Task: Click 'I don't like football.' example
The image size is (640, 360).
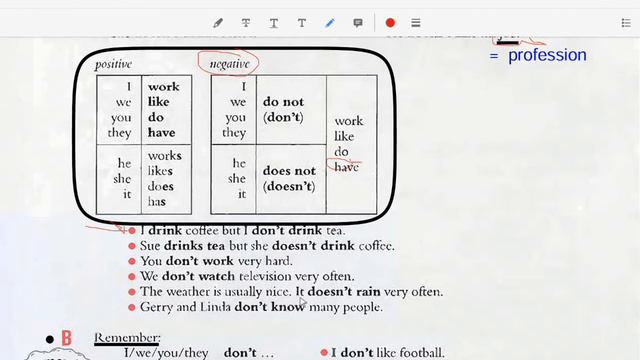Action: tap(387, 353)
